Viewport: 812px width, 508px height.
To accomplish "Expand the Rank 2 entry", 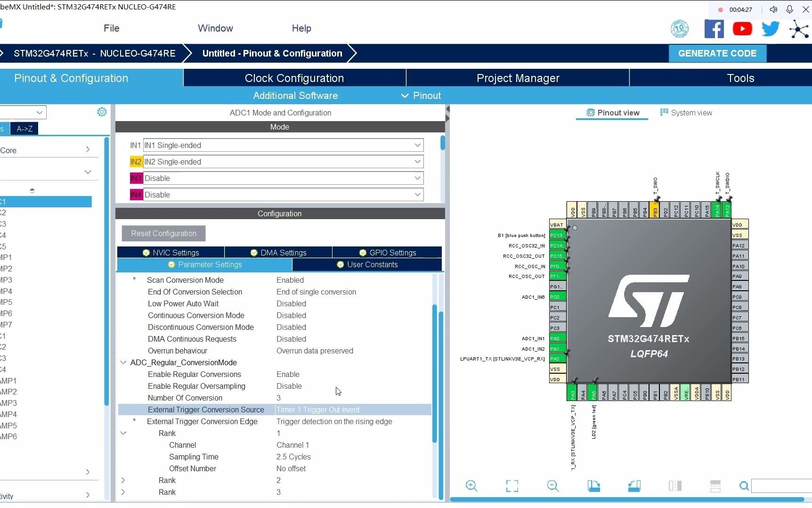I will (123, 480).
